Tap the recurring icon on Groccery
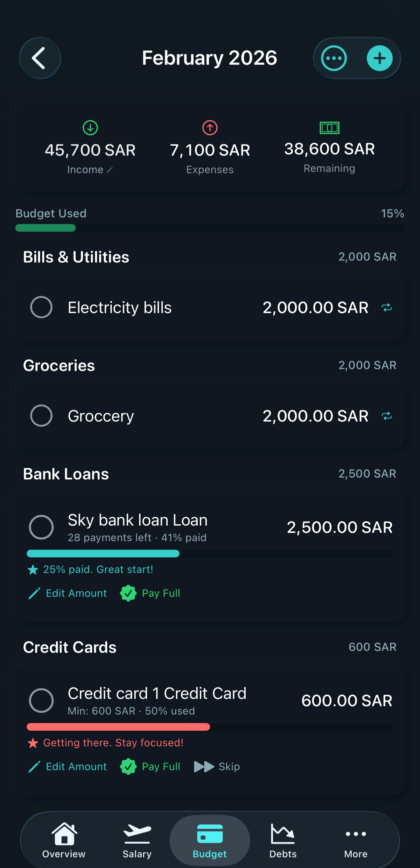The width and height of the screenshot is (420, 868). tap(387, 416)
